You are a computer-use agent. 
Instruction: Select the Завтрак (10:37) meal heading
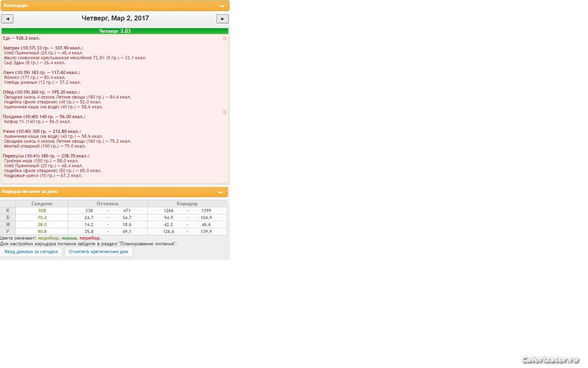(43, 48)
